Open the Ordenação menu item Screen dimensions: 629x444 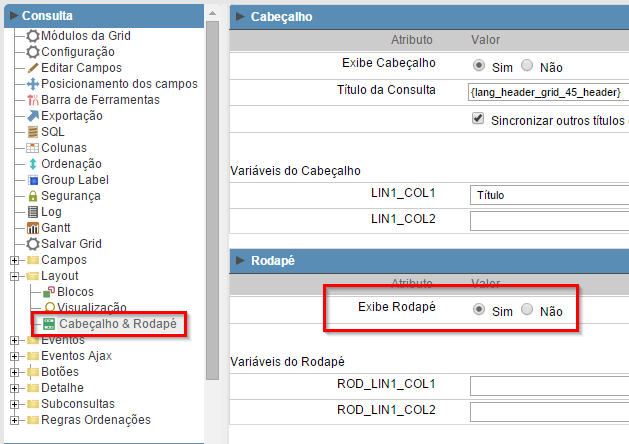coord(70,164)
